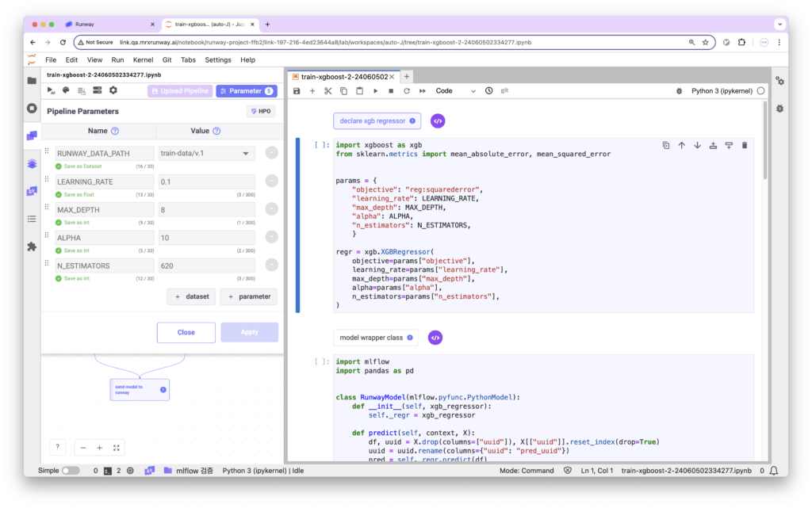Viewport: 812px width, 508px height.
Task: Click the code icon beside declare xgb regressor
Action: pyautogui.click(x=438, y=121)
